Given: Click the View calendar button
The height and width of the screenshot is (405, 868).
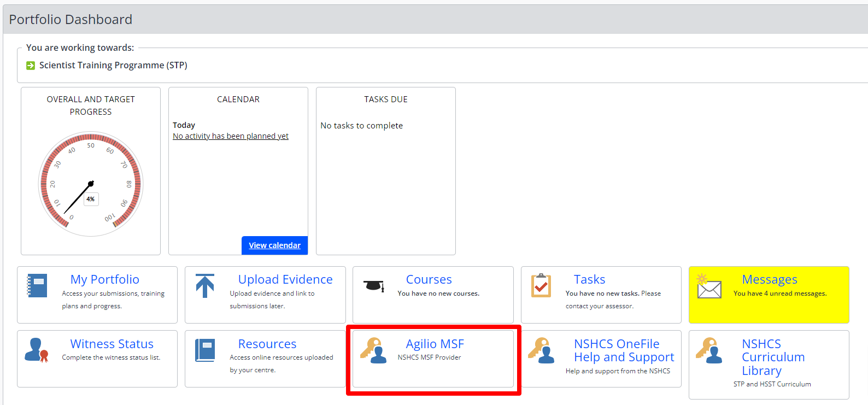Looking at the screenshot, I should 275,245.
